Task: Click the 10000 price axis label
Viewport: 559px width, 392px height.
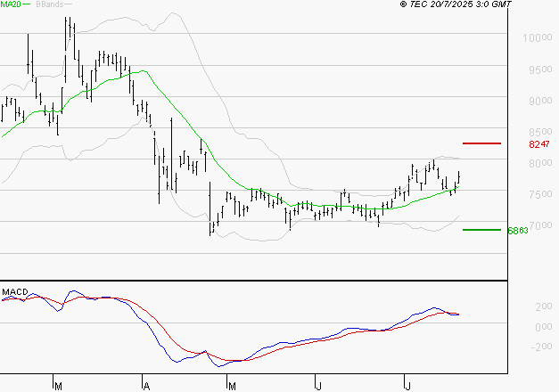Action: 538,37
